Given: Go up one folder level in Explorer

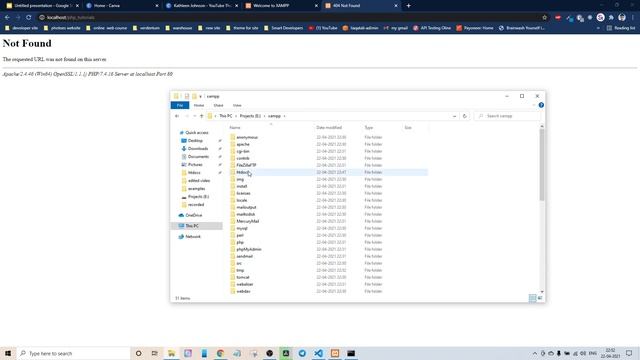Looking at the screenshot, I should (201, 116).
